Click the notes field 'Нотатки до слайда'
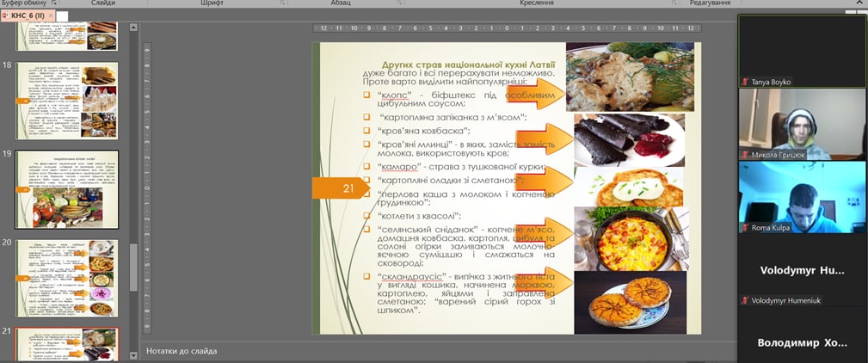Screen dimensions: 868x363 tap(430, 351)
